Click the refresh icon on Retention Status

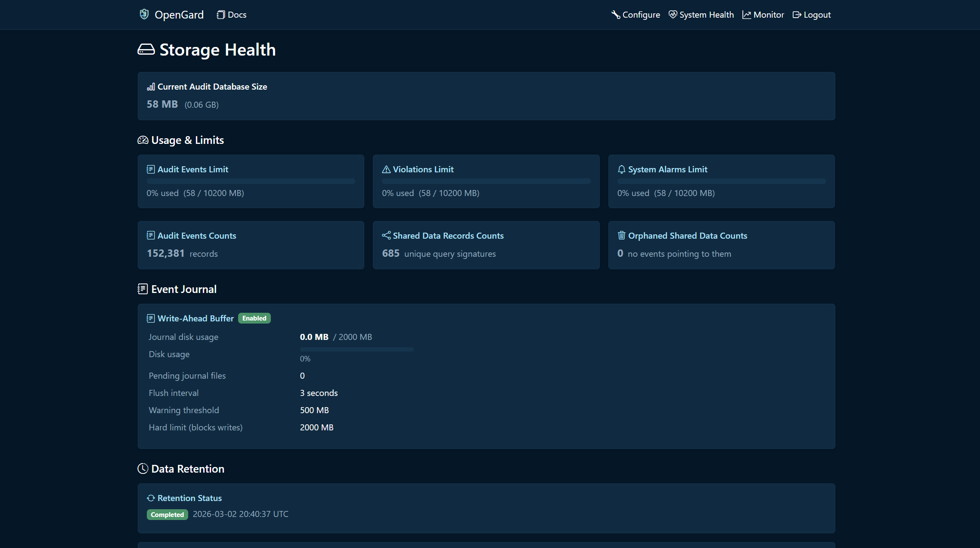tap(150, 498)
